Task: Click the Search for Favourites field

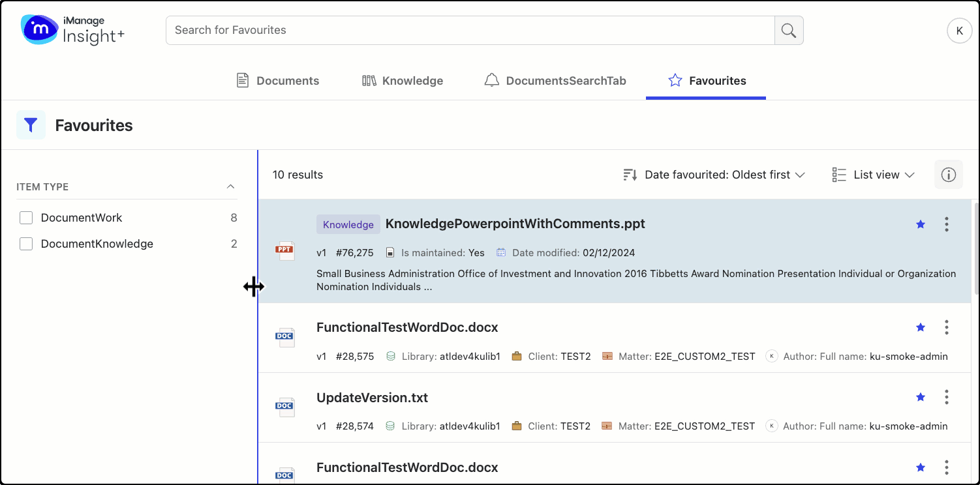Action: click(x=470, y=31)
